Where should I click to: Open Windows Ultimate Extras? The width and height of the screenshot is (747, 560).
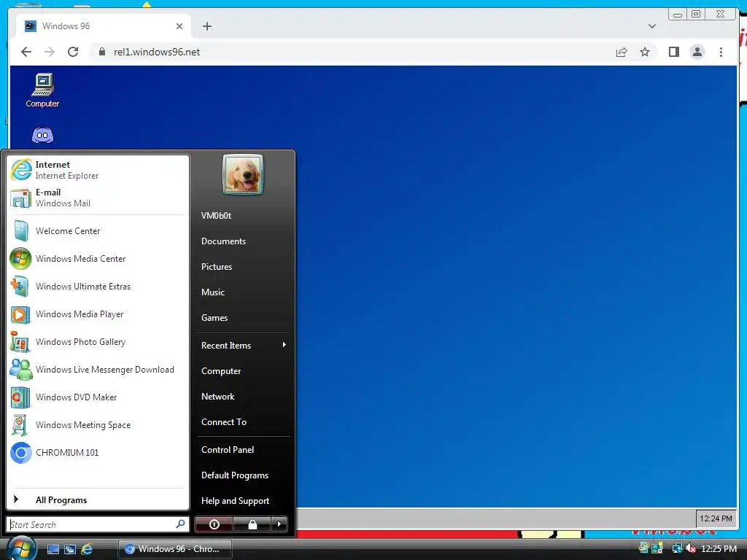click(98, 286)
